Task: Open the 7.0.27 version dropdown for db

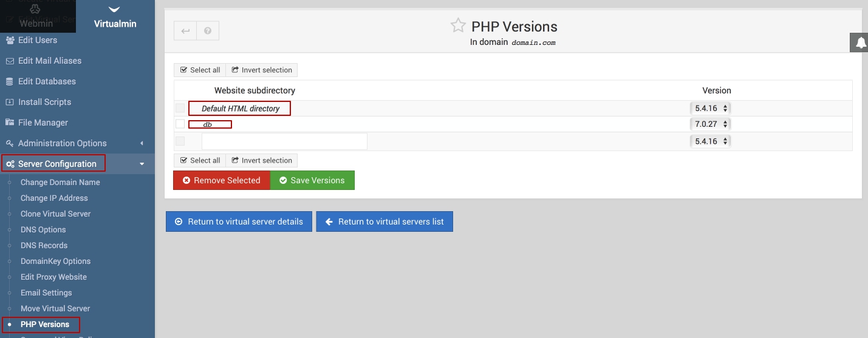Action: [710, 124]
